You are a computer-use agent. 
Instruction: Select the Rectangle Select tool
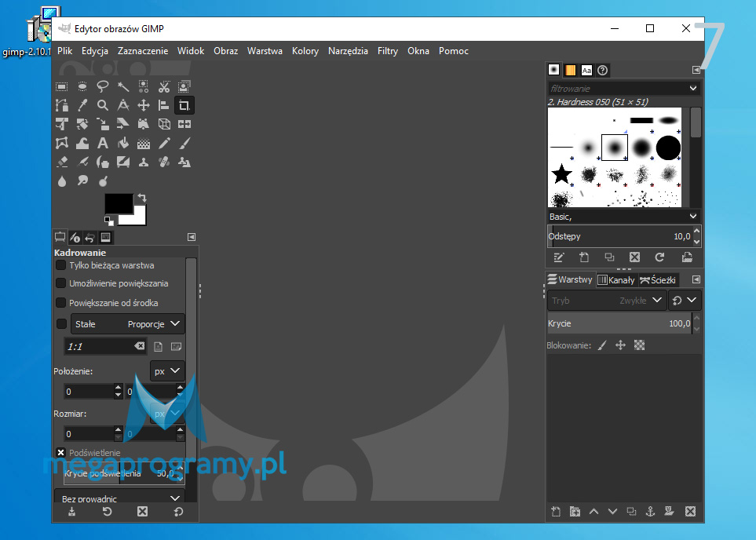tap(62, 87)
